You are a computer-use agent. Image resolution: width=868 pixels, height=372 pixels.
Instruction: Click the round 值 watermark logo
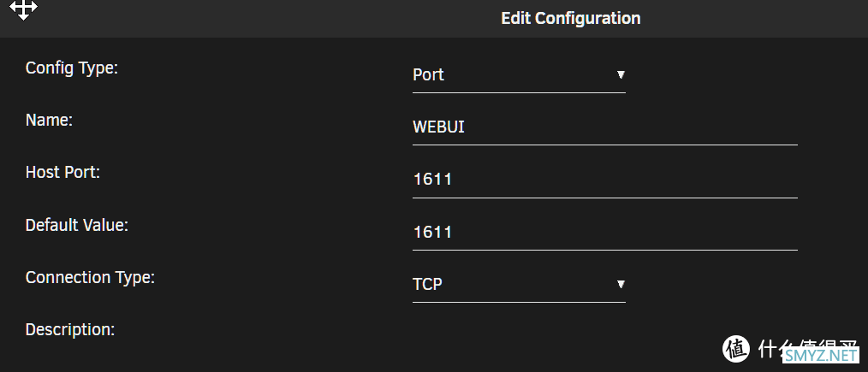pyautogui.click(x=736, y=348)
